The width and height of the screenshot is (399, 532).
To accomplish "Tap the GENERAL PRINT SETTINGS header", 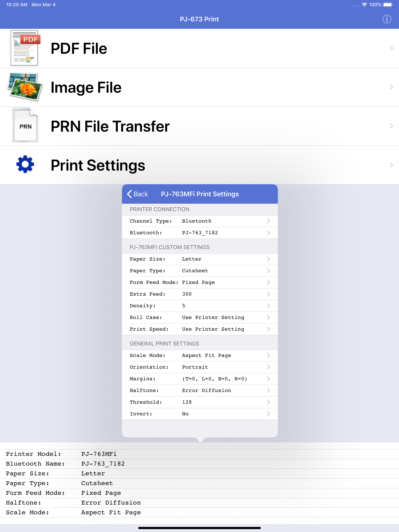I will 164,344.
